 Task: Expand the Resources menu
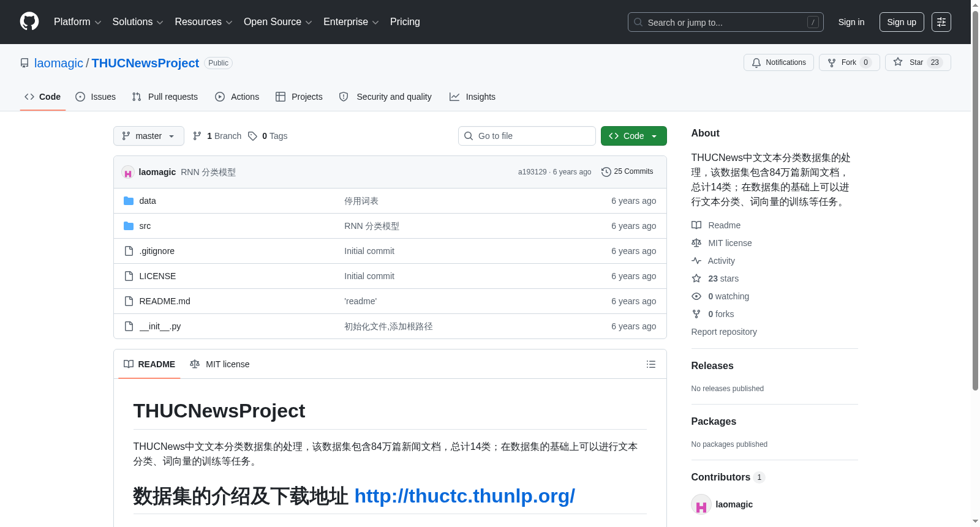[x=203, y=22]
